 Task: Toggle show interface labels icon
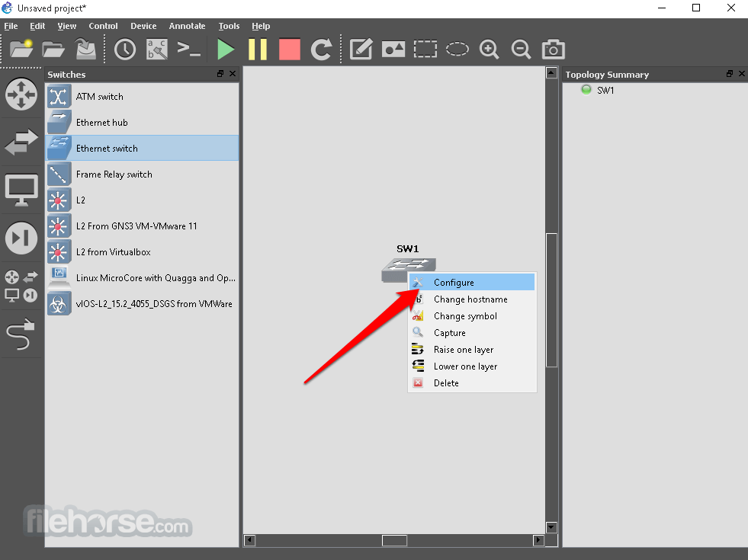[x=157, y=49]
